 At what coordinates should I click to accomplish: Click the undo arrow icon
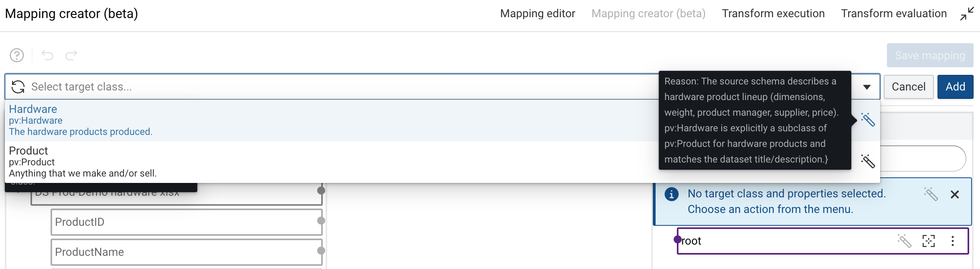[x=47, y=55]
